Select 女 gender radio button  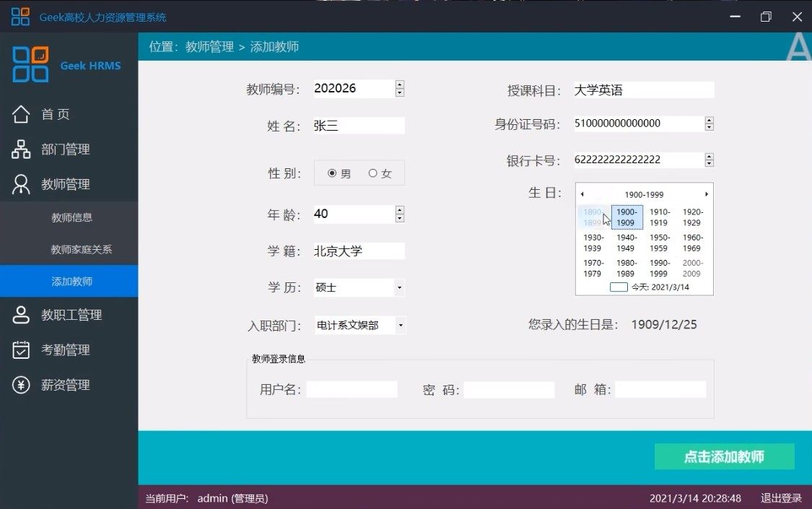tap(373, 173)
